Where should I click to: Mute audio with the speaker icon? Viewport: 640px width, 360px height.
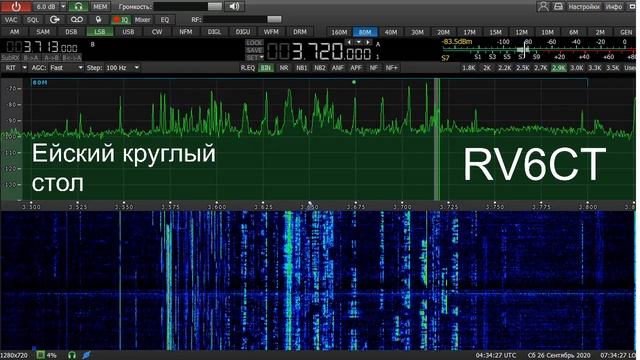(234, 7)
